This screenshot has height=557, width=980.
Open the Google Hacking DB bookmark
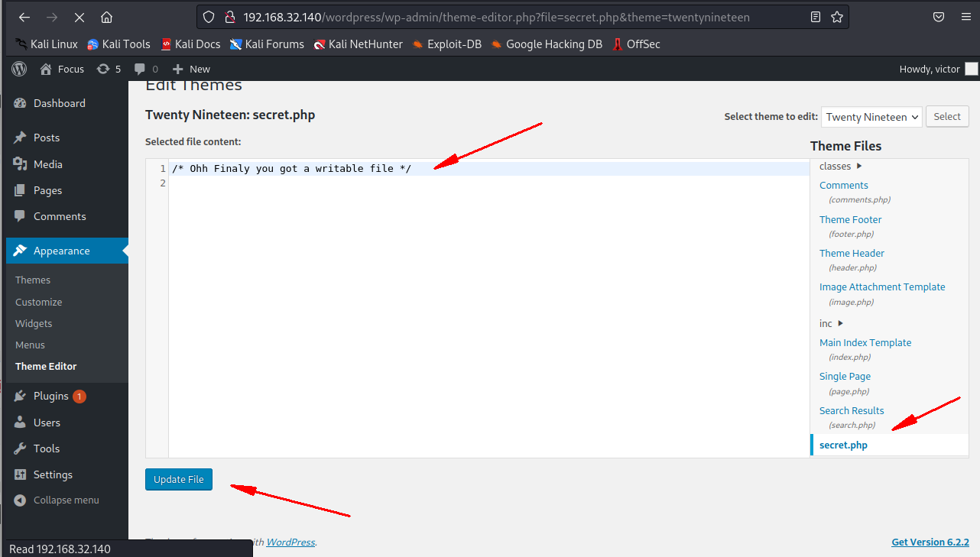pos(547,44)
